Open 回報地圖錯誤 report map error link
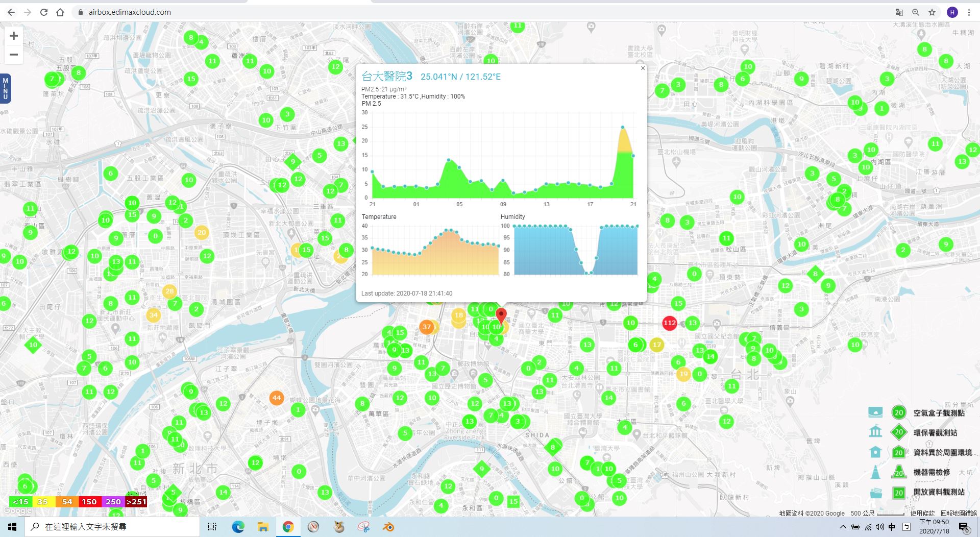The height and width of the screenshot is (537, 980). (959, 513)
